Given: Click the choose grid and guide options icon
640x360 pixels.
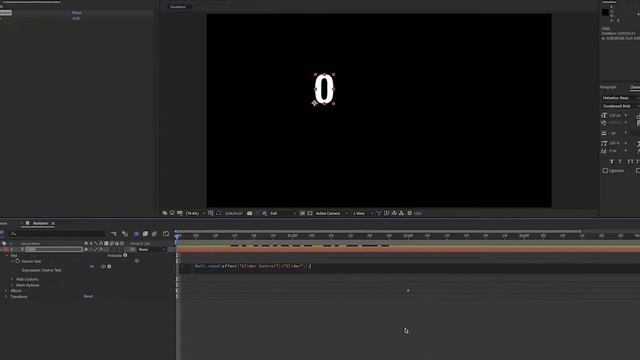Looking at the screenshot, I should click(211, 213).
